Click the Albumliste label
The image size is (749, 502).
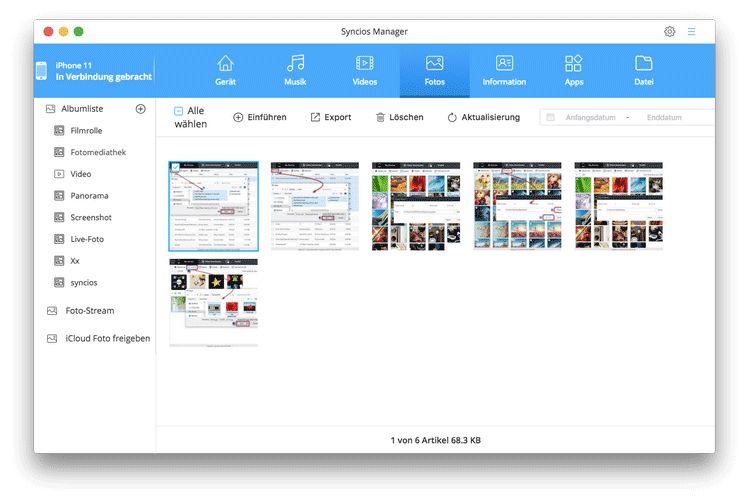pos(82,109)
